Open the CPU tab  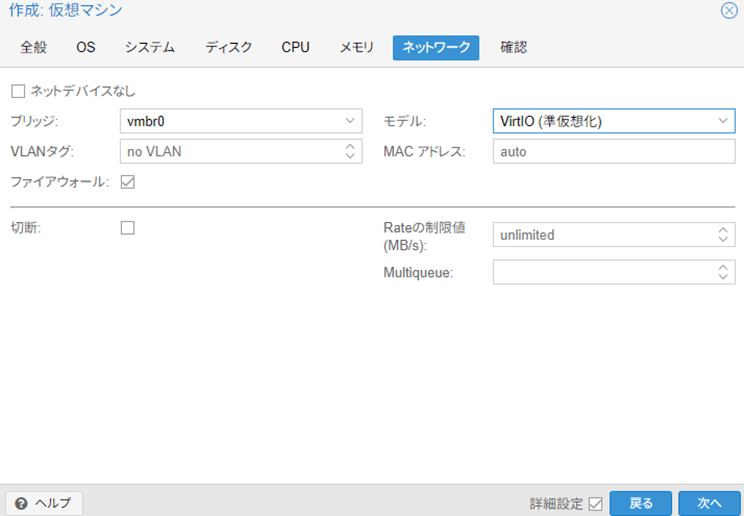click(x=295, y=47)
